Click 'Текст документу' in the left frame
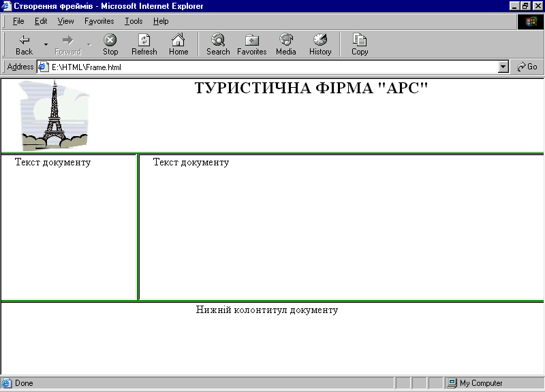 tap(53, 162)
